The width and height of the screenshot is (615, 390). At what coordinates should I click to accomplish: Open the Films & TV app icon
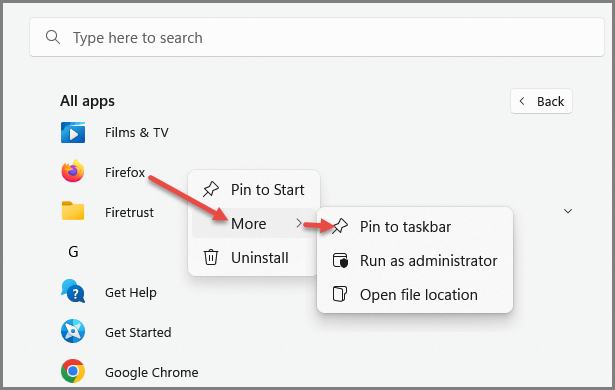coord(73,133)
